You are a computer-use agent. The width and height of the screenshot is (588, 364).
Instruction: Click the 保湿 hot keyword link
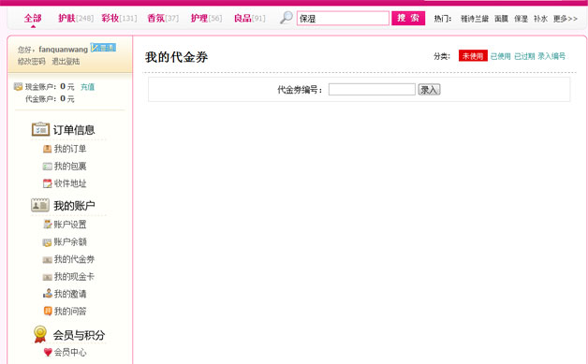point(521,19)
